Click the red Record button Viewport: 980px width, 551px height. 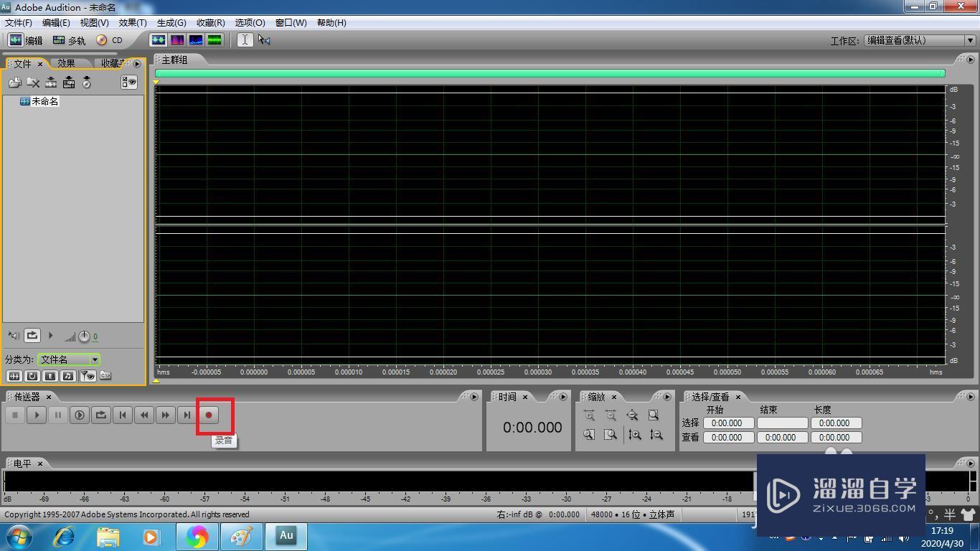(209, 415)
